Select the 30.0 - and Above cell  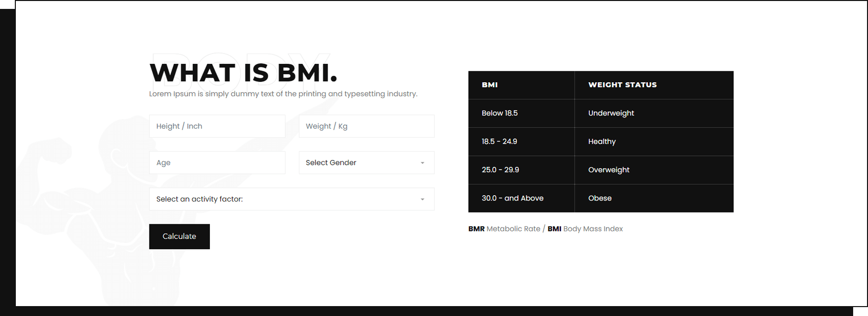point(522,198)
